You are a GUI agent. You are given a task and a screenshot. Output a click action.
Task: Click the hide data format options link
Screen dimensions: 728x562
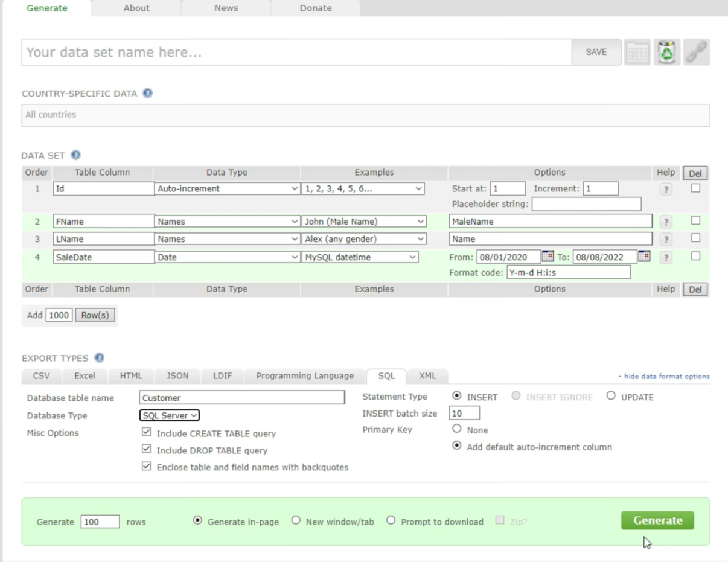(665, 376)
